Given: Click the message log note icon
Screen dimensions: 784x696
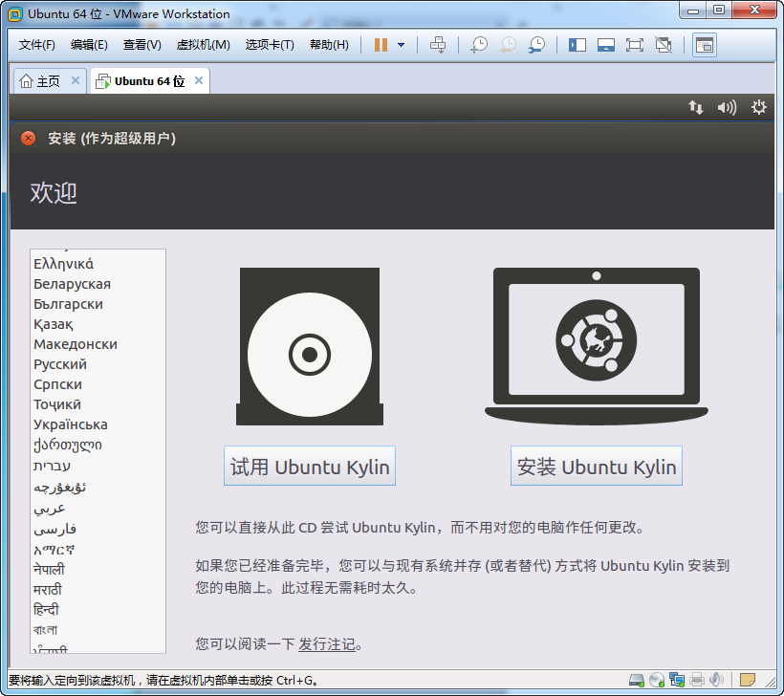Looking at the screenshot, I should [748, 680].
